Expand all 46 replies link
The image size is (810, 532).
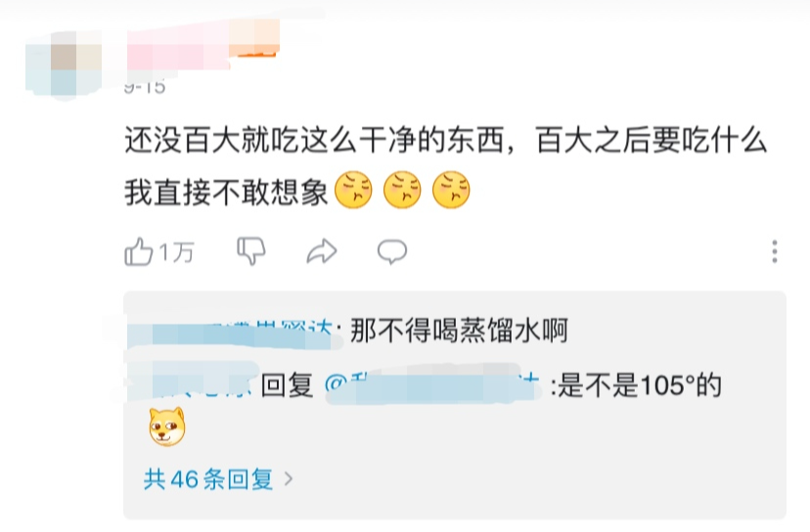coord(208,479)
